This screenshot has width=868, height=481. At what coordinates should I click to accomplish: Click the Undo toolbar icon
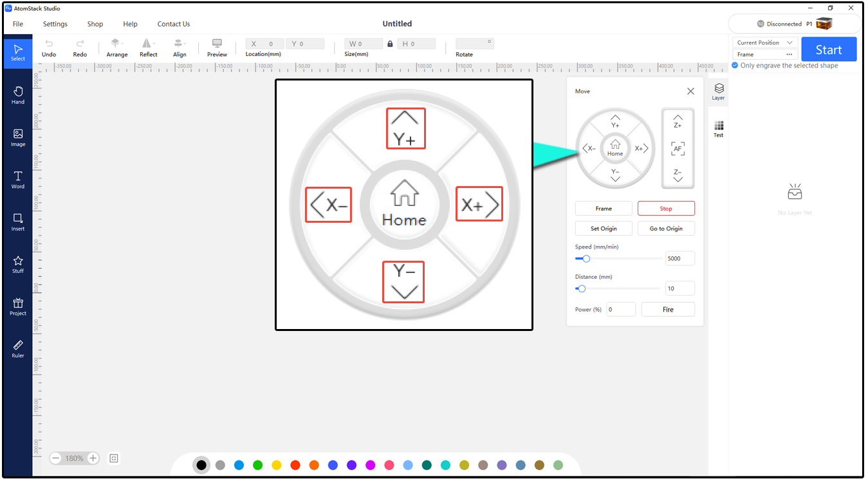49,48
